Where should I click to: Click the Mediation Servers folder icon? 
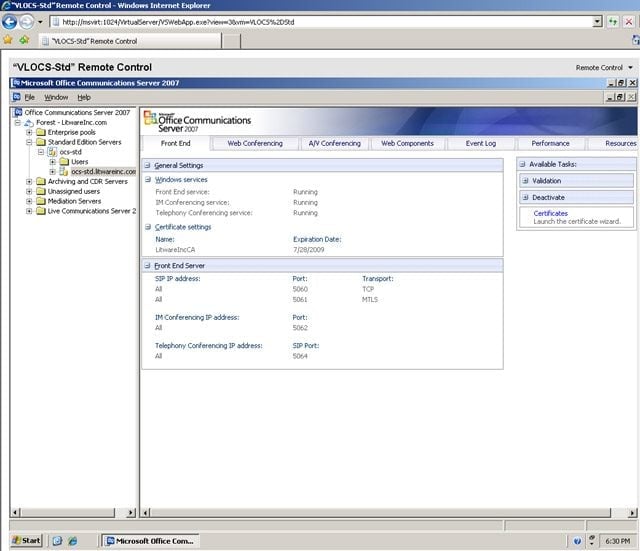41,201
